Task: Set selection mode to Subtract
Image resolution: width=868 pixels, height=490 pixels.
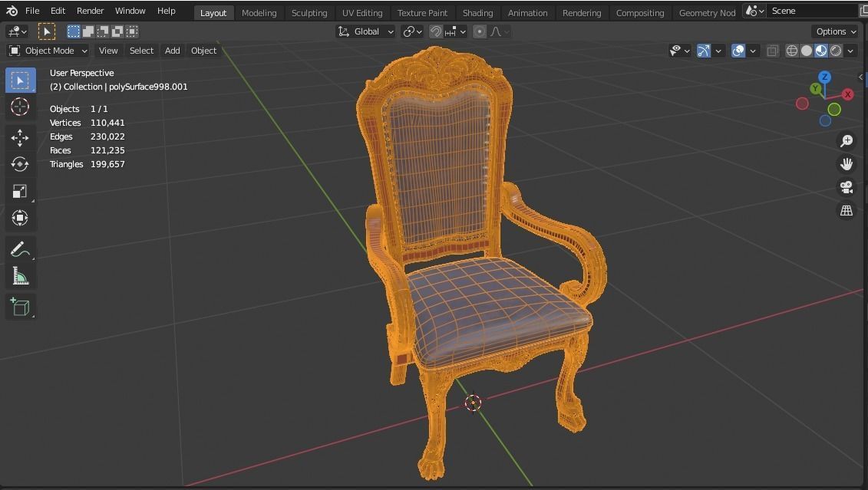Action: click(x=102, y=31)
